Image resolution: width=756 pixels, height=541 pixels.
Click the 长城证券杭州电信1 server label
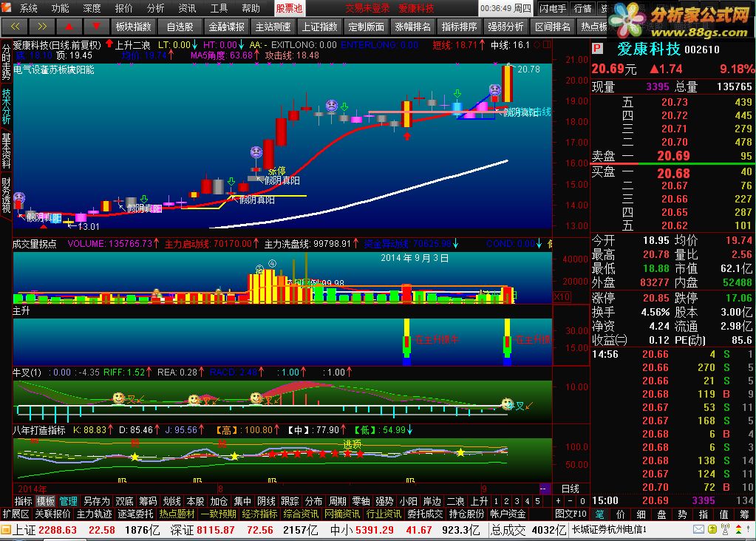pos(608,529)
